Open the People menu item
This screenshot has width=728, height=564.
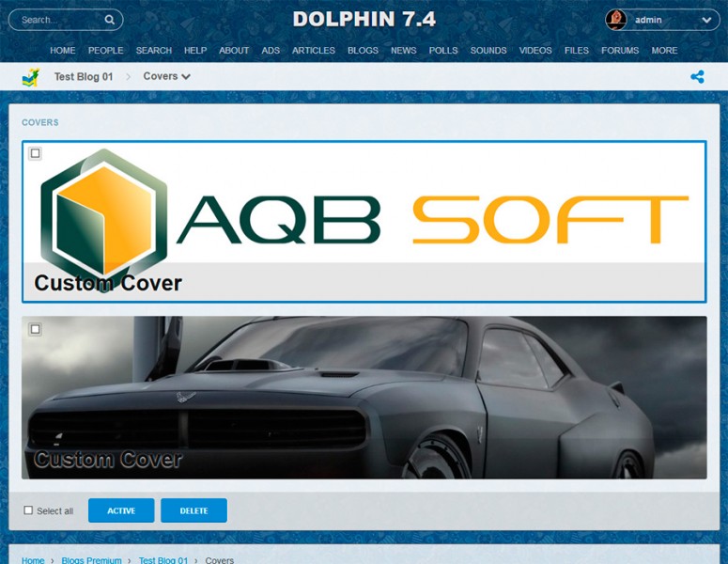(x=106, y=50)
